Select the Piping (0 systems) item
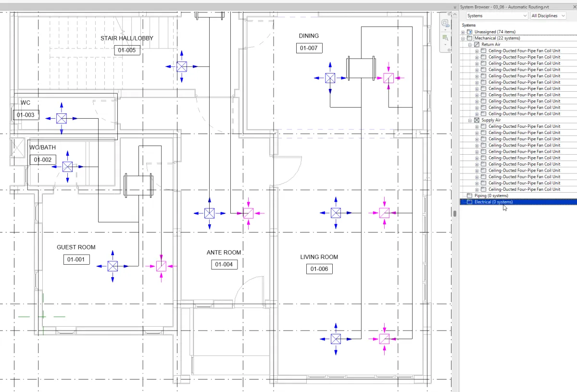The height and width of the screenshot is (392, 577). point(490,196)
